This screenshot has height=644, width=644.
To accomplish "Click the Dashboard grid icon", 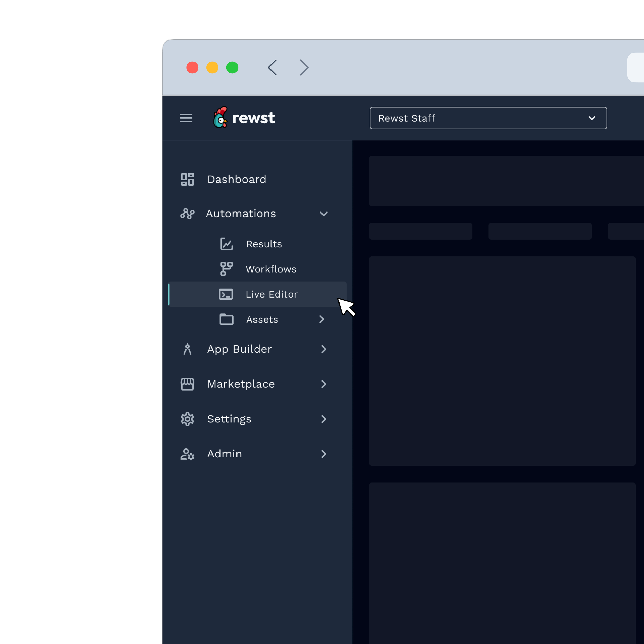I will point(187,179).
